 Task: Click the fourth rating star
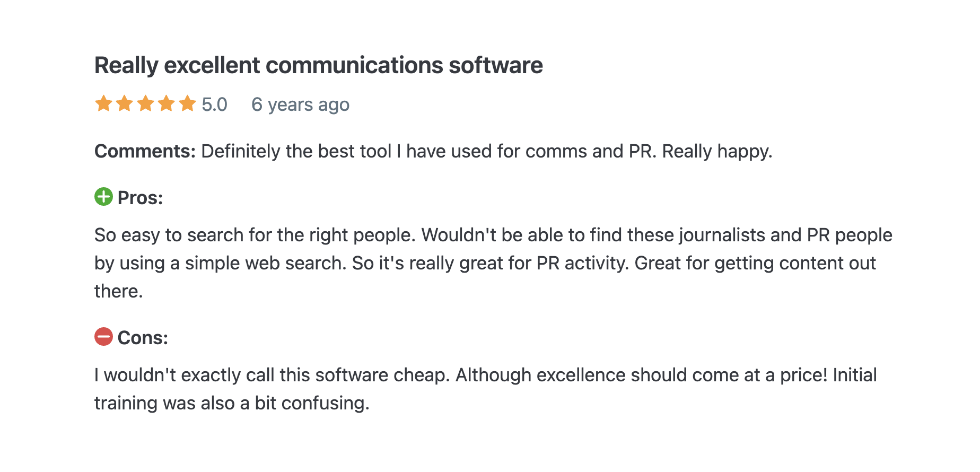(166, 103)
